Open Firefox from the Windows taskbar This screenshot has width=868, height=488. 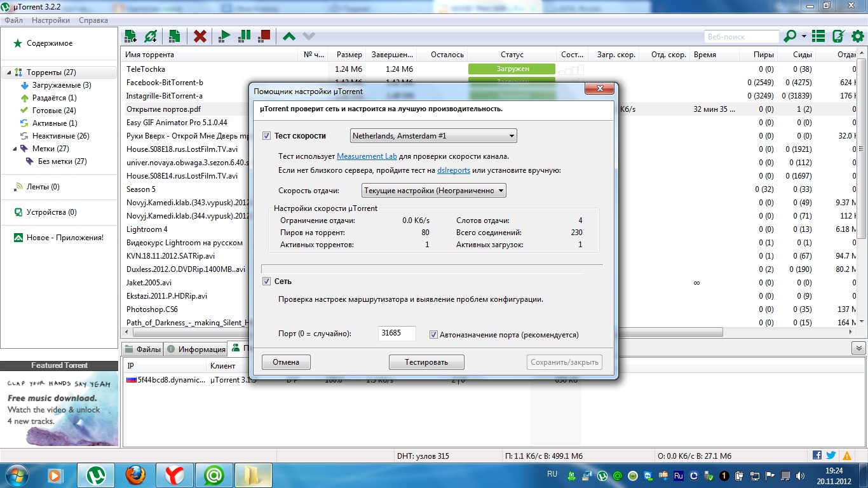point(135,475)
